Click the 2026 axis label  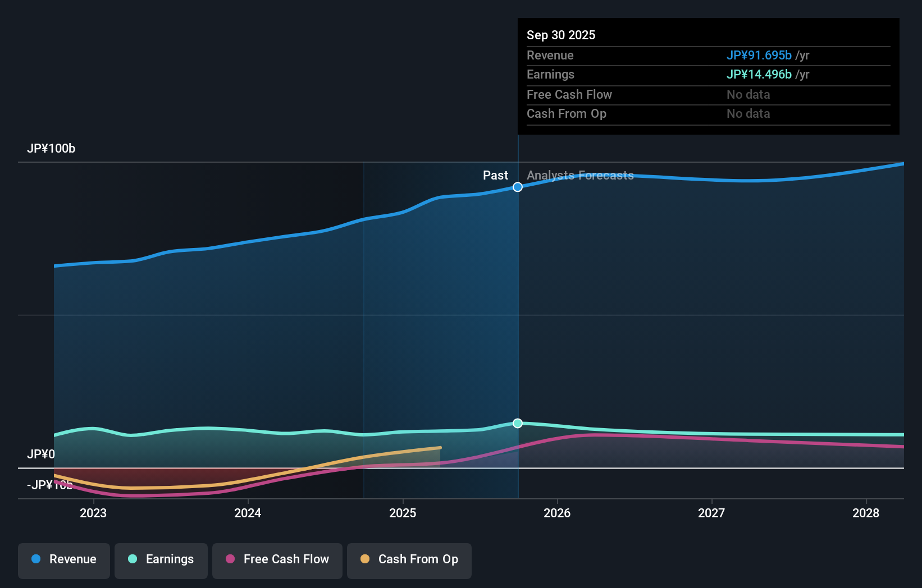click(556, 513)
